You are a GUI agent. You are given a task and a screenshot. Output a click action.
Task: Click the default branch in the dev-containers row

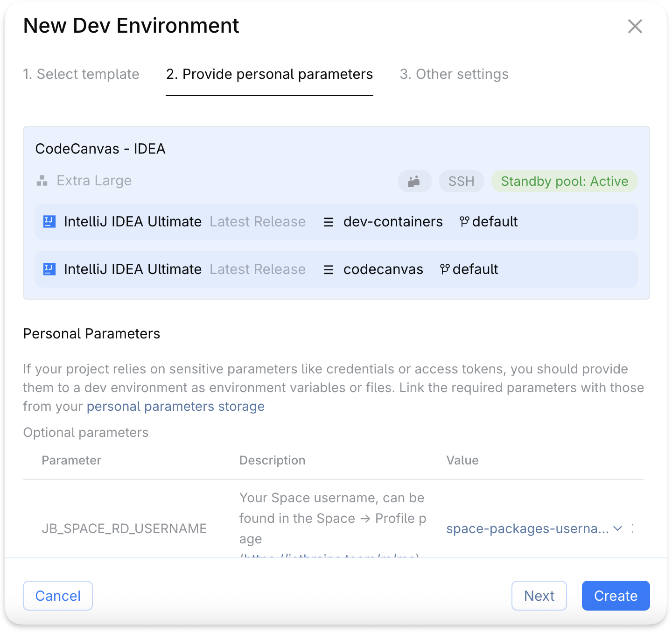pyautogui.click(x=495, y=221)
